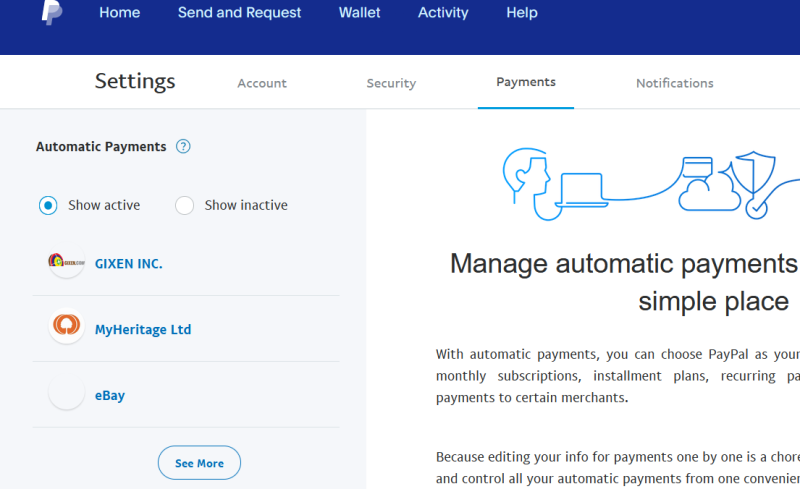The image size is (800, 489).
Task: Open the Help menu item
Action: tap(521, 12)
